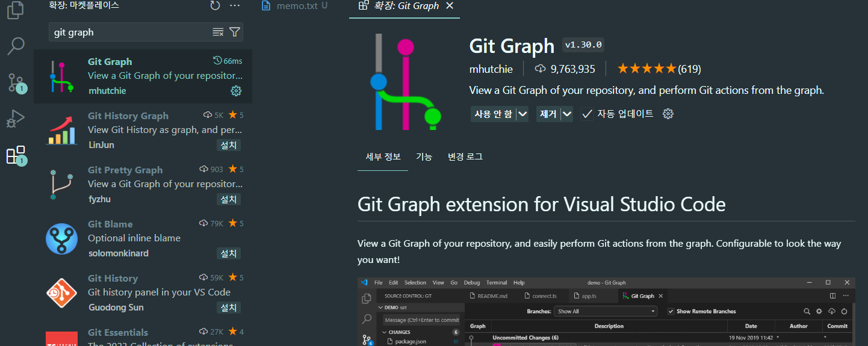Click the LinJun publisher name
Screen dimensions: 868x346
click(101, 145)
